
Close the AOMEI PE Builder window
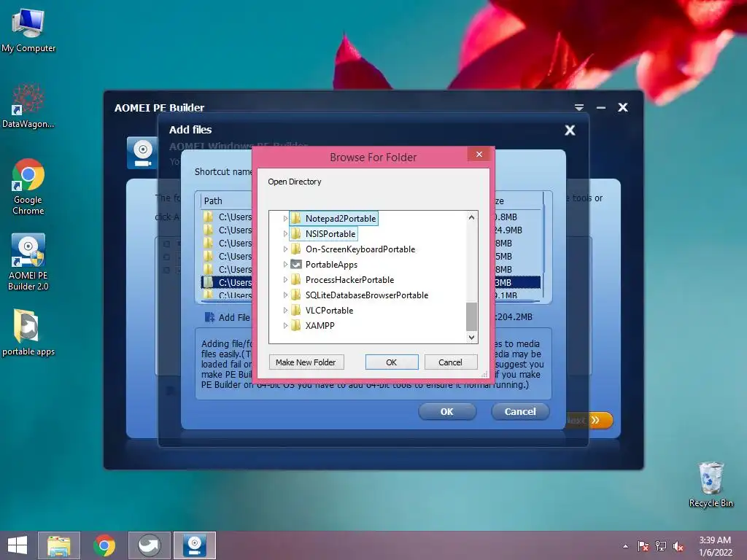[x=623, y=107]
